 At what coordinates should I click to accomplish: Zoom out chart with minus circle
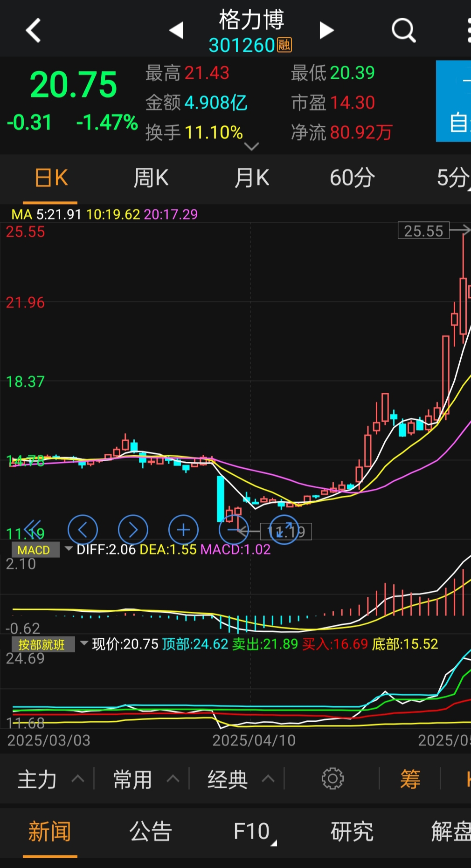(x=234, y=530)
